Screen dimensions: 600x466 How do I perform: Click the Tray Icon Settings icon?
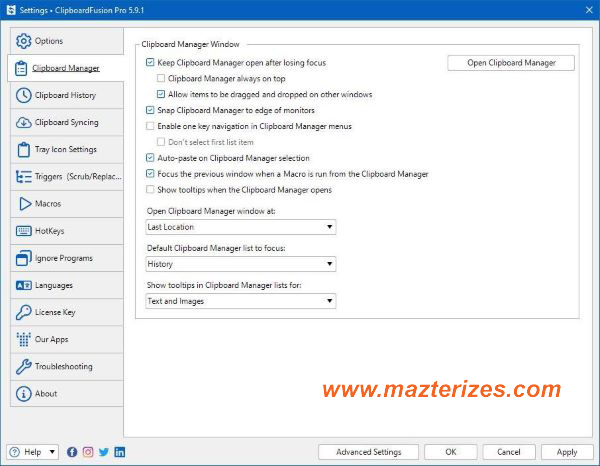coord(23,150)
